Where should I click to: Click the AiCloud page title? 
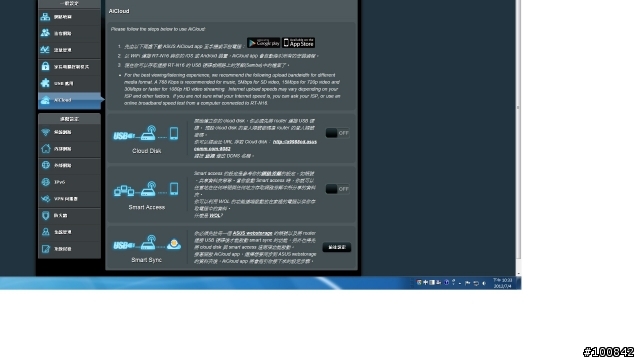point(119,11)
